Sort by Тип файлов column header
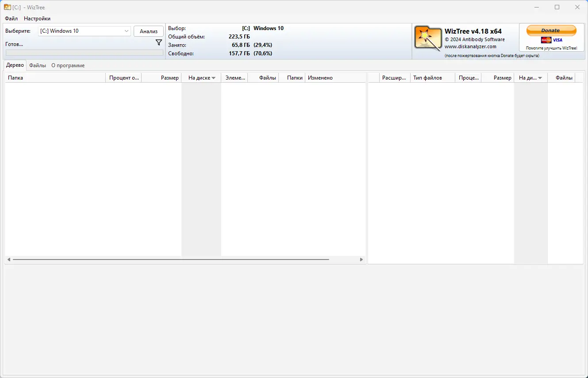Screen dimensions: 588x378 432,78
